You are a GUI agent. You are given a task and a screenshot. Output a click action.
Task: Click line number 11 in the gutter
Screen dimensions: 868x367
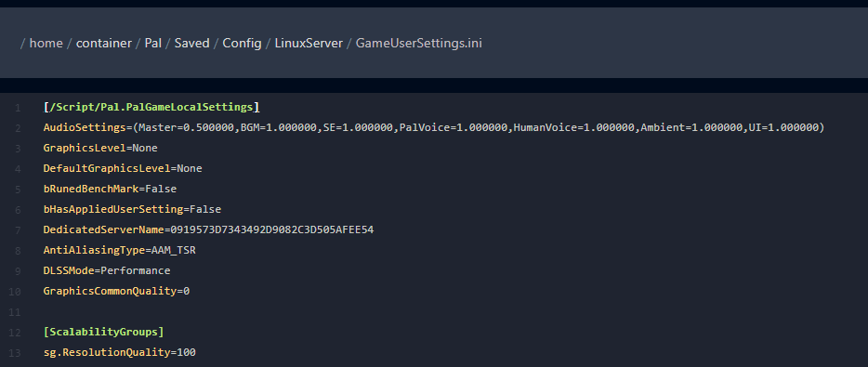pyautogui.click(x=15, y=312)
